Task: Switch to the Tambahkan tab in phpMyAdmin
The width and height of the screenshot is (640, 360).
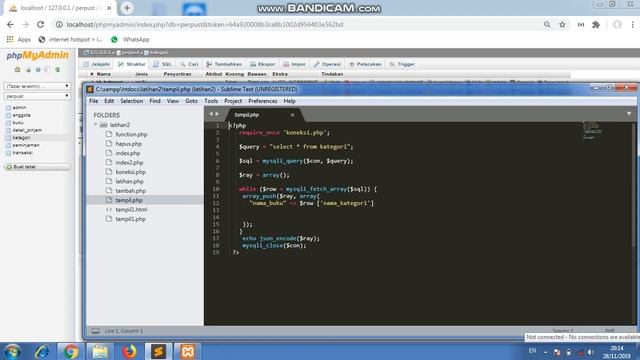Action: 224,64
